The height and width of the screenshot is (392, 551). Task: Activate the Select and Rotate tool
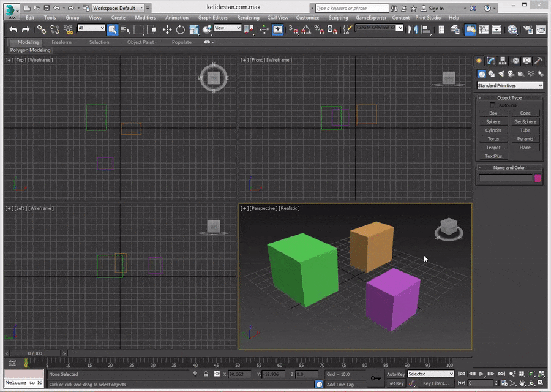[180, 29]
